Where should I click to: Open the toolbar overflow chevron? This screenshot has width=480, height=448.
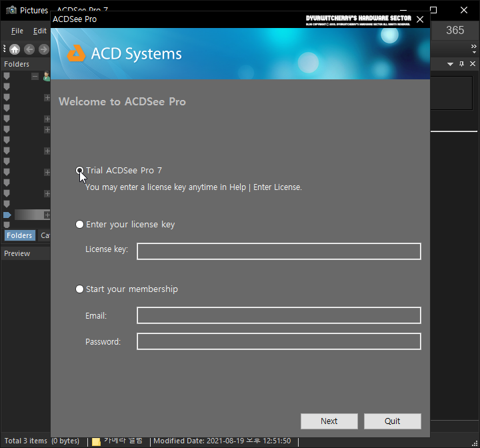coord(474,49)
